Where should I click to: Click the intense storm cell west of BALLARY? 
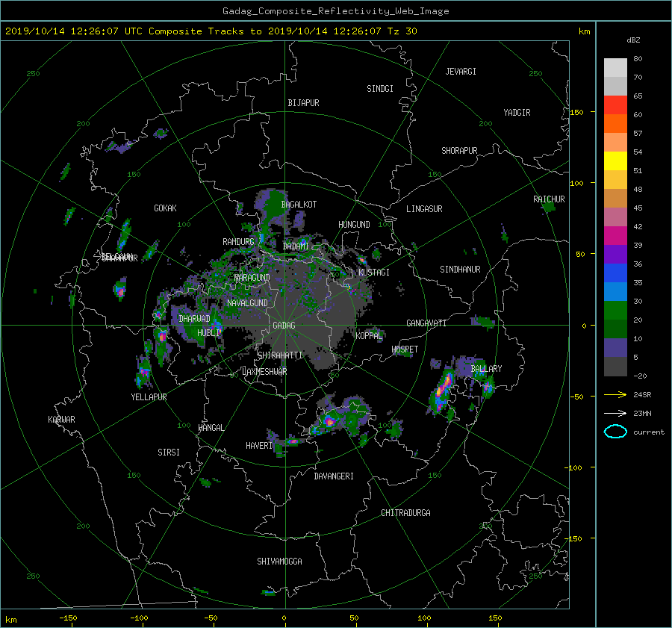pos(441,389)
